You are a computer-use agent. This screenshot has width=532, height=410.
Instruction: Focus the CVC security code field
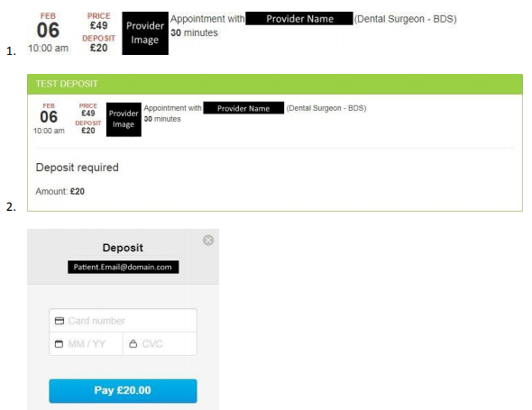point(160,344)
